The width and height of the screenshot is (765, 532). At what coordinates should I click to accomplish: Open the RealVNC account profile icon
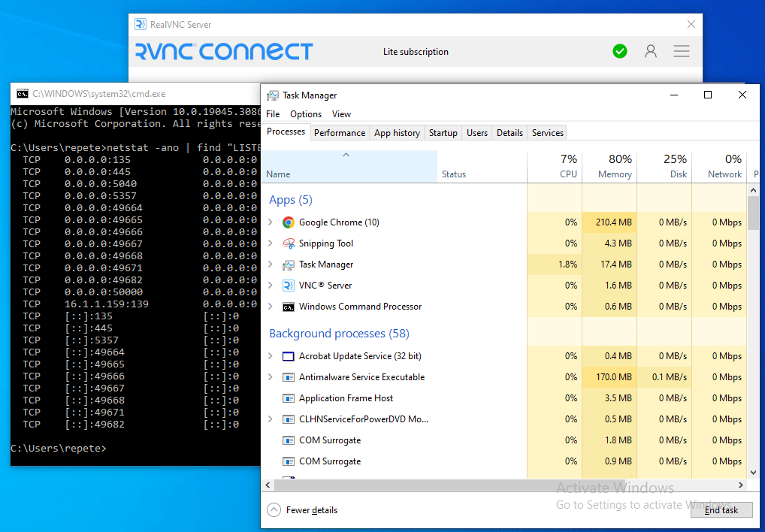[x=651, y=51]
